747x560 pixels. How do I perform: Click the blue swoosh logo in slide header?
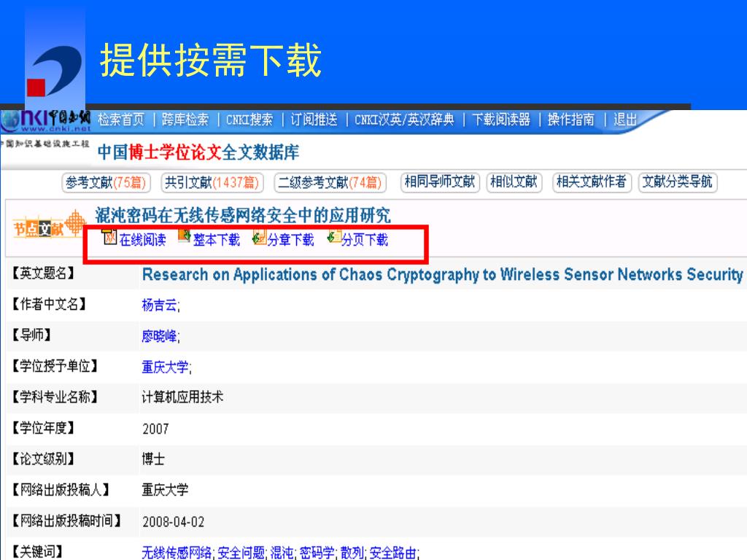click(x=55, y=71)
